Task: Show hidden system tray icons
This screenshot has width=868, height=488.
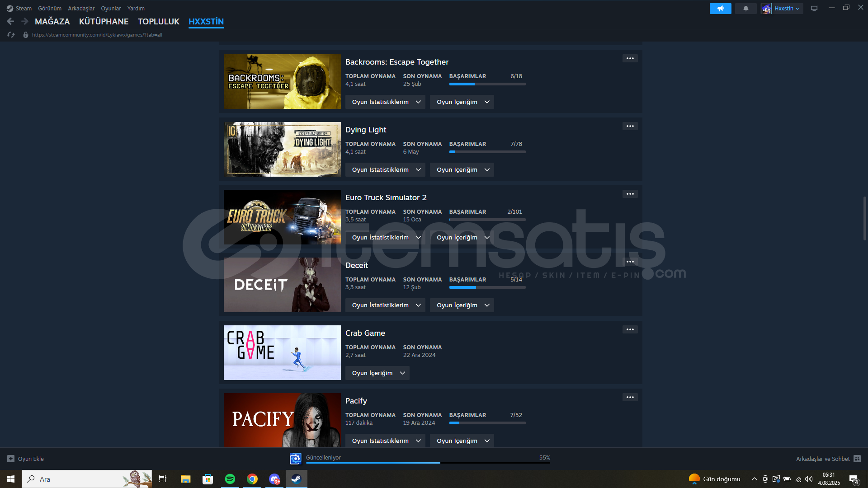Action: (x=754, y=479)
